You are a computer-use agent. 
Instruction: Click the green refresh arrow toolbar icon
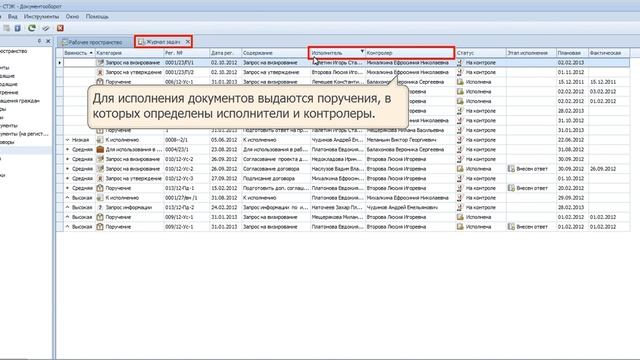(x=32, y=28)
